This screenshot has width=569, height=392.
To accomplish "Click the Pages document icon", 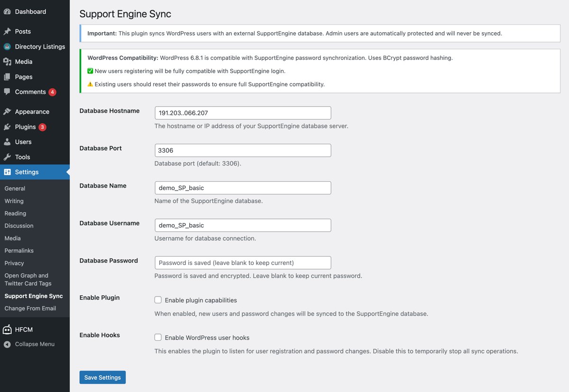I will [x=7, y=77].
